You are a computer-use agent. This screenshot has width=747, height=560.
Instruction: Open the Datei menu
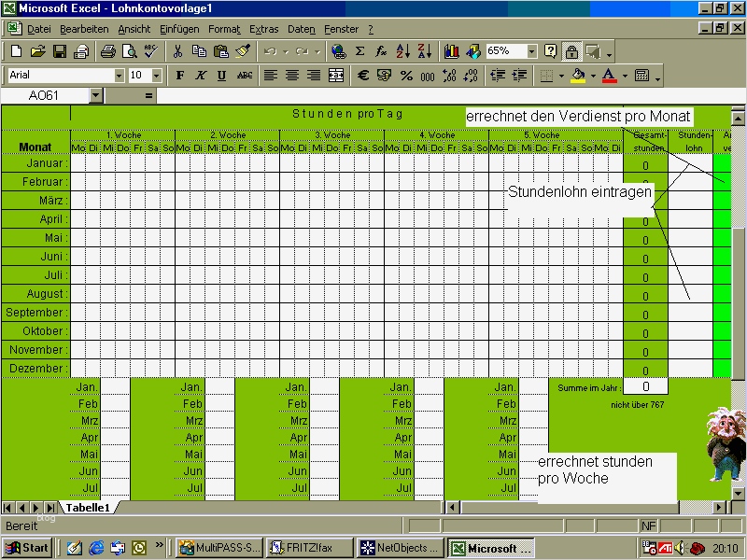[x=39, y=30]
